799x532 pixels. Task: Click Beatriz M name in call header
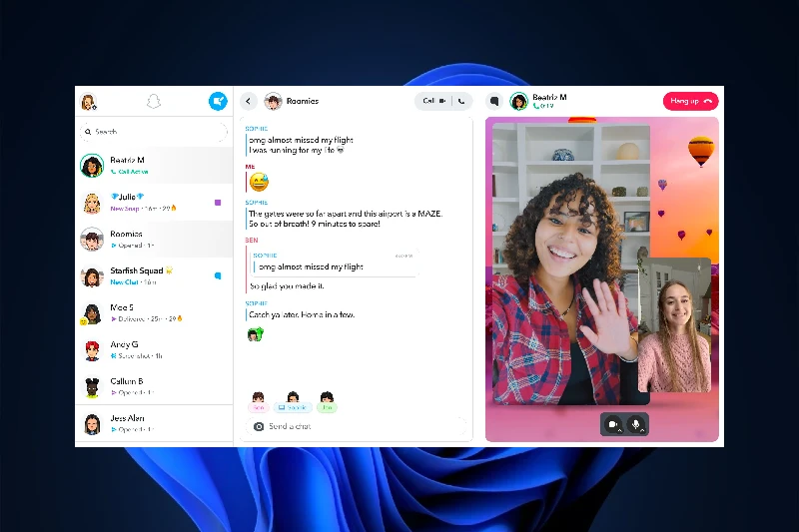pos(549,97)
